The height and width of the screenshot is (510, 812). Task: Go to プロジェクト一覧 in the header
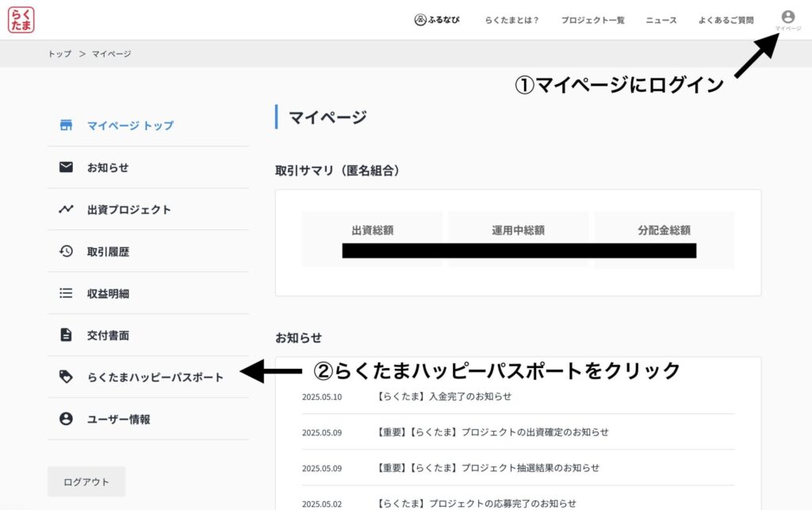pos(593,20)
